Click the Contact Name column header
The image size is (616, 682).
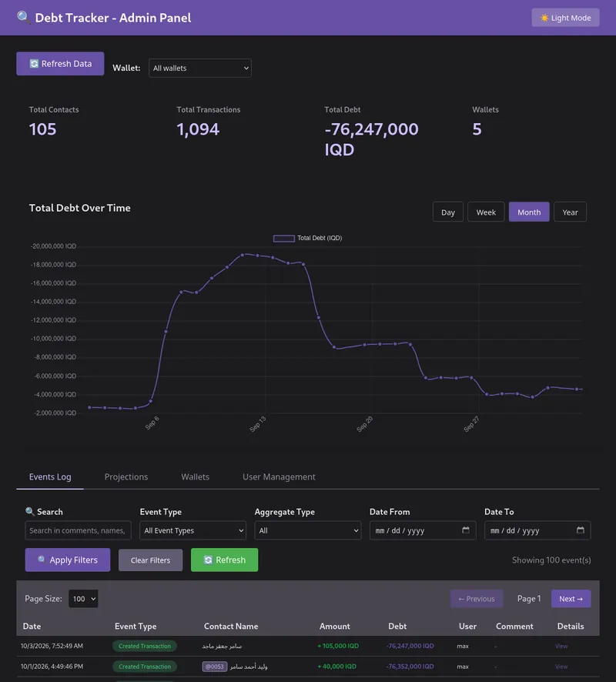pos(231,627)
